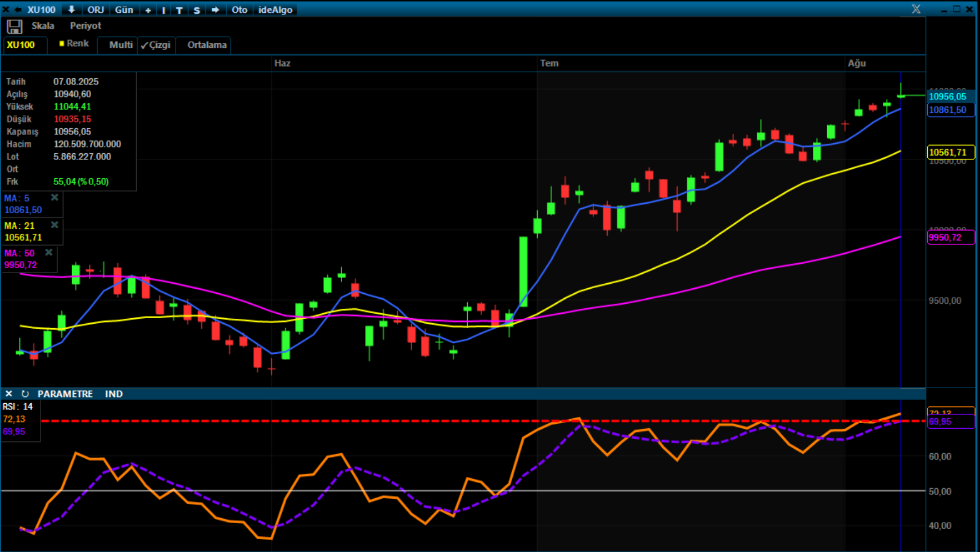Click the refresh icon beside PARAMETRE
980x552 pixels.
[x=25, y=394]
